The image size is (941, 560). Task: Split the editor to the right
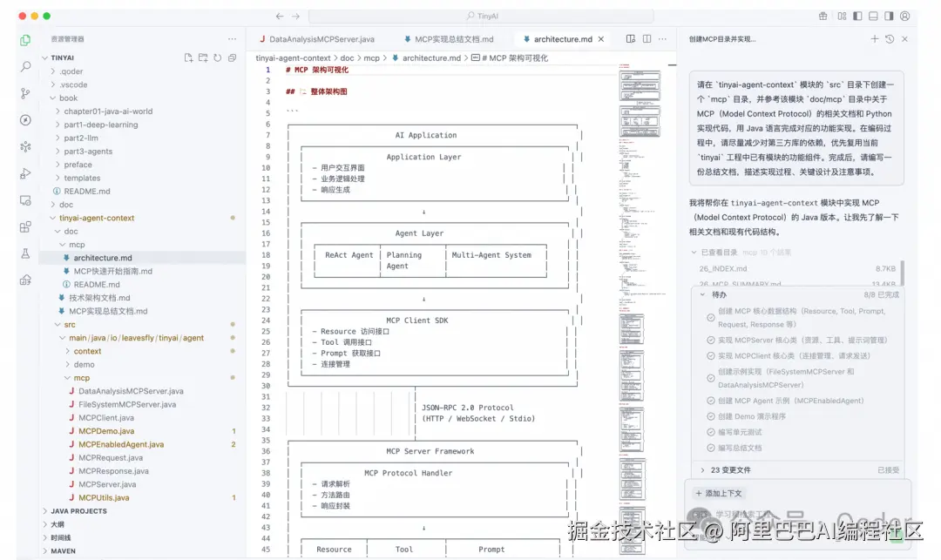[x=647, y=39]
